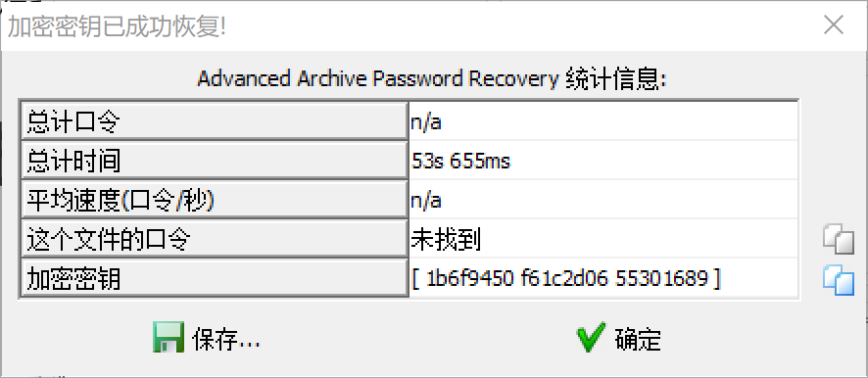Click the green floppy disk save icon

[x=169, y=339]
